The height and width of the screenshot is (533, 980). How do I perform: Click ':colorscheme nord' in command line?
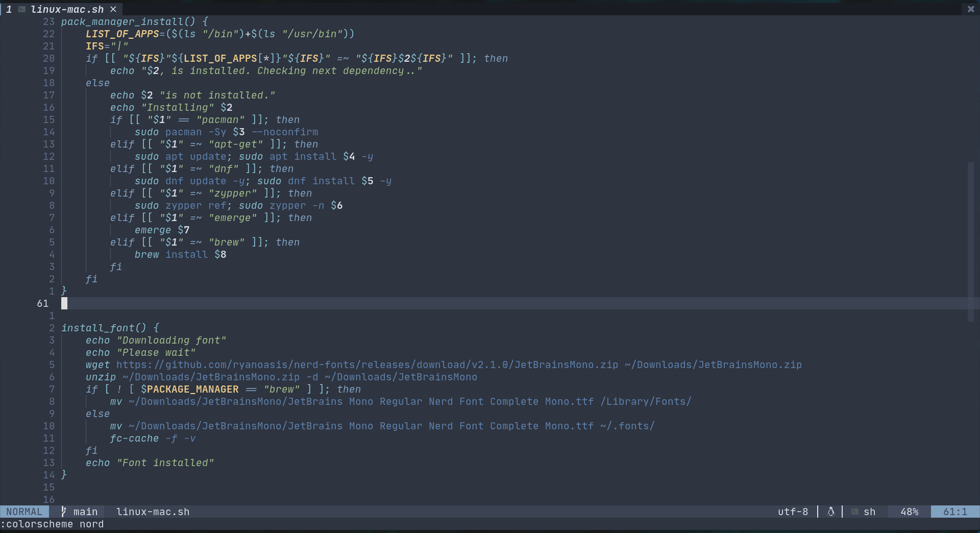[52, 524]
